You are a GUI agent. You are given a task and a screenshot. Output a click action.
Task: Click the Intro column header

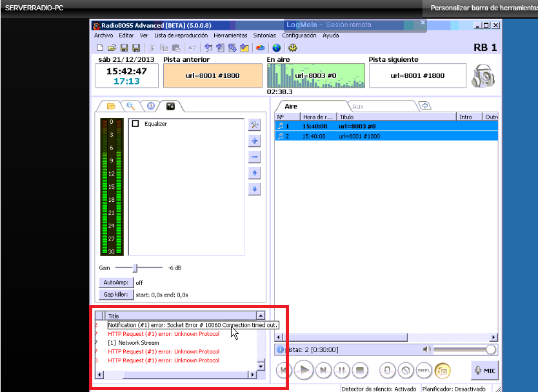(469, 117)
